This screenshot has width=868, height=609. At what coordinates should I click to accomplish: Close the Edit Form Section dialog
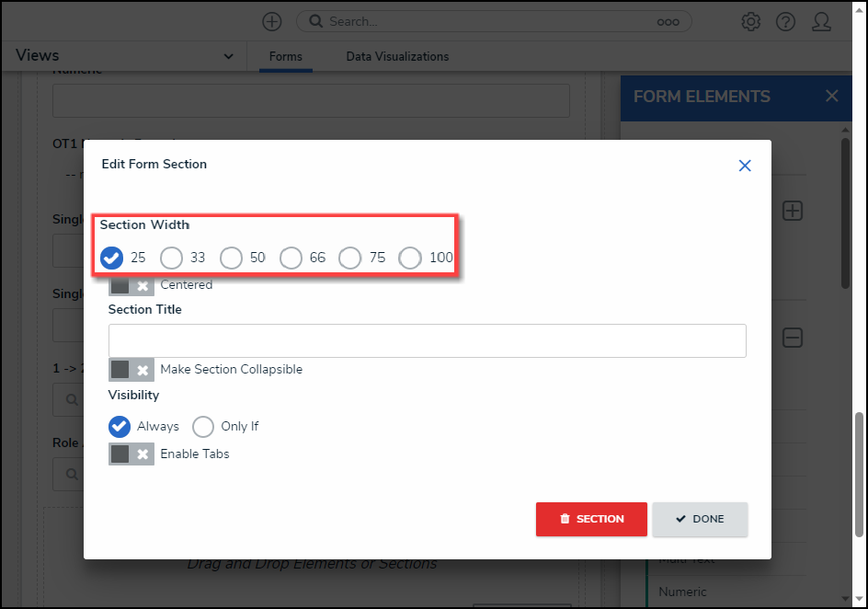point(745,166)
